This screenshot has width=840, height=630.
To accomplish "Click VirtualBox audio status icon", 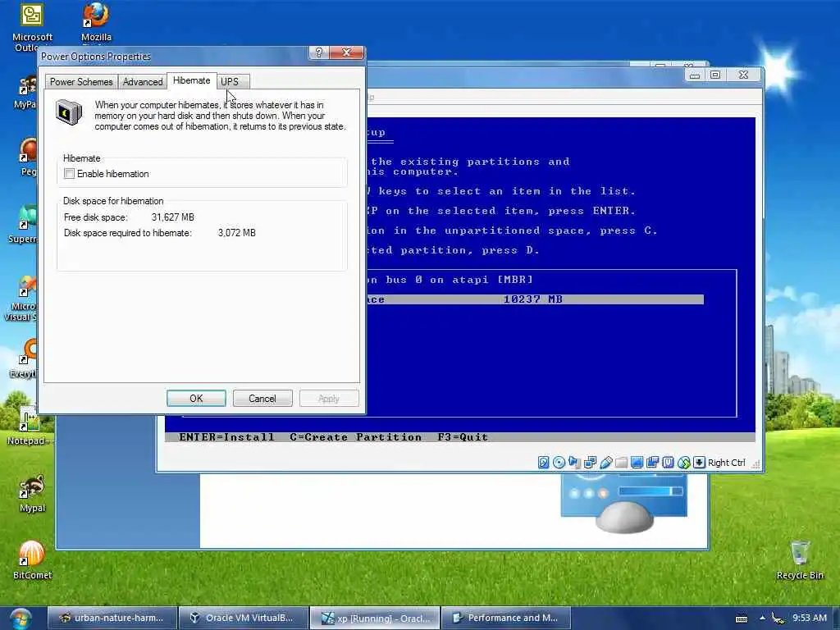I will pyautogui.click(x=574, y=463).
